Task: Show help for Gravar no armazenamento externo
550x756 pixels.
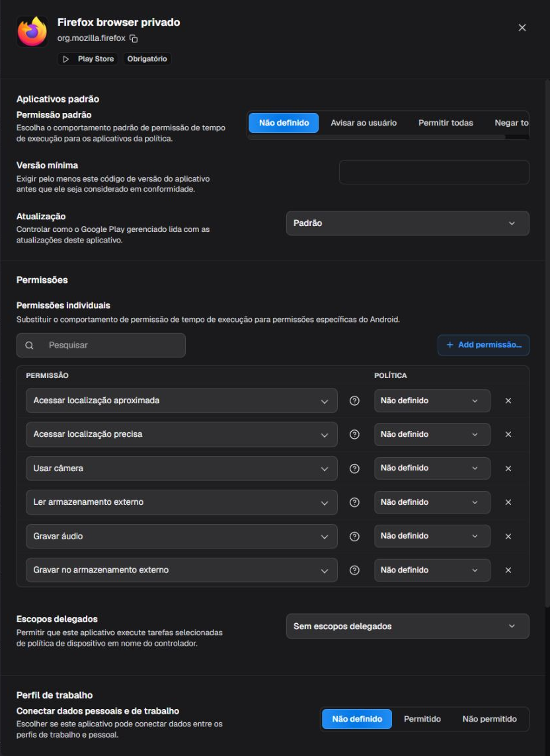Action: (354, 570)
